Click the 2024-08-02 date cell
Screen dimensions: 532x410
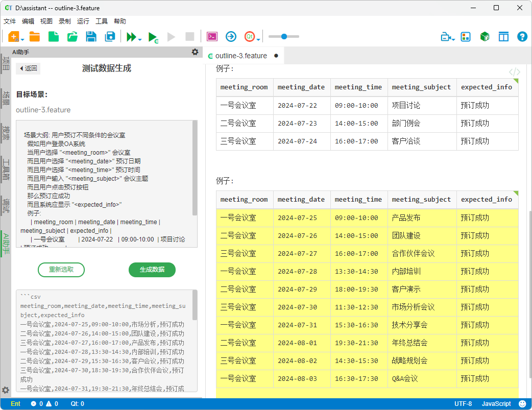[x=302, y=360]
